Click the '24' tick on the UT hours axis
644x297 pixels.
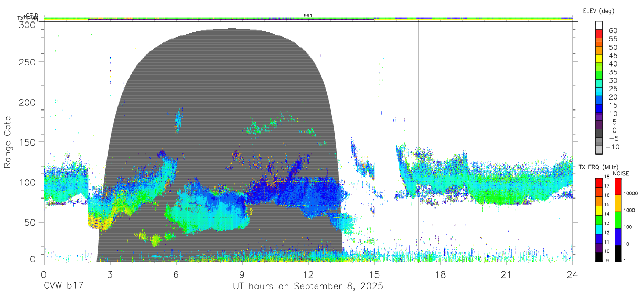tap(573, 274)
